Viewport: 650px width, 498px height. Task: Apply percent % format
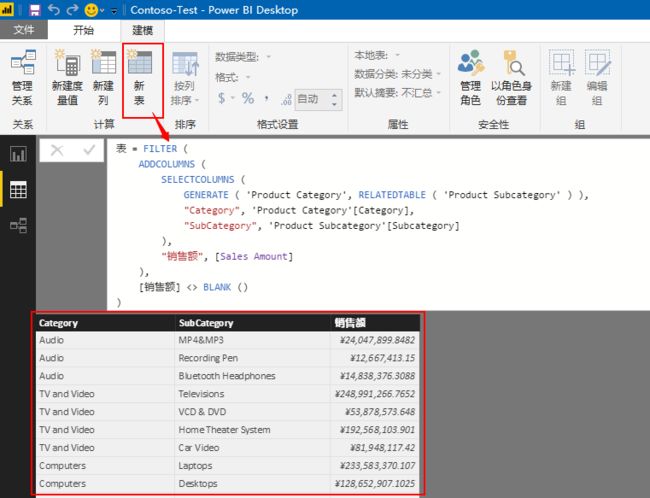point(248,98)
